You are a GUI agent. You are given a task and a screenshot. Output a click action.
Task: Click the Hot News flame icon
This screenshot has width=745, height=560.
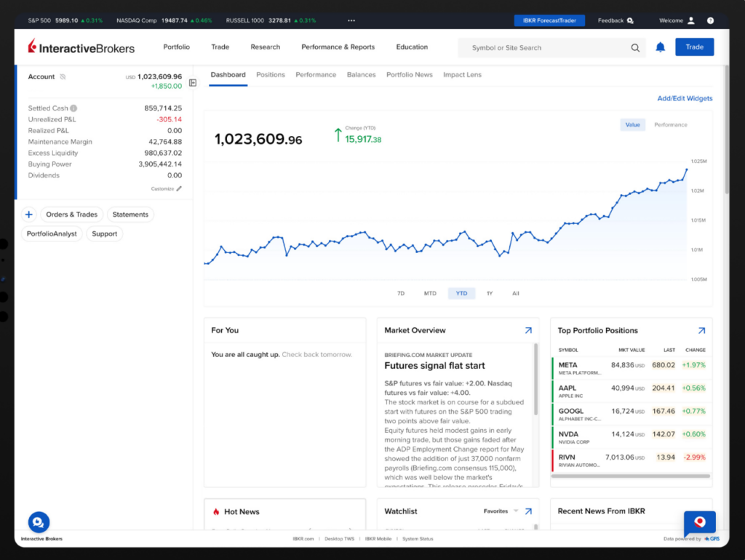coord(216,511)
